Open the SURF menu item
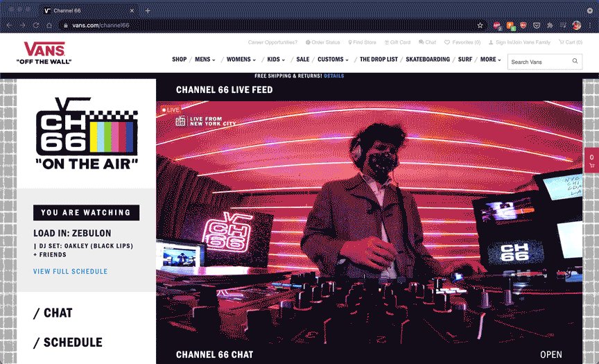599x364 pixels. [465, 59]
